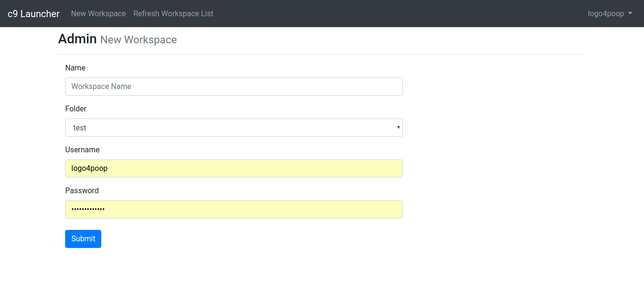Open the c9 Launcher home link
The image size is (644, 287).
33,14
